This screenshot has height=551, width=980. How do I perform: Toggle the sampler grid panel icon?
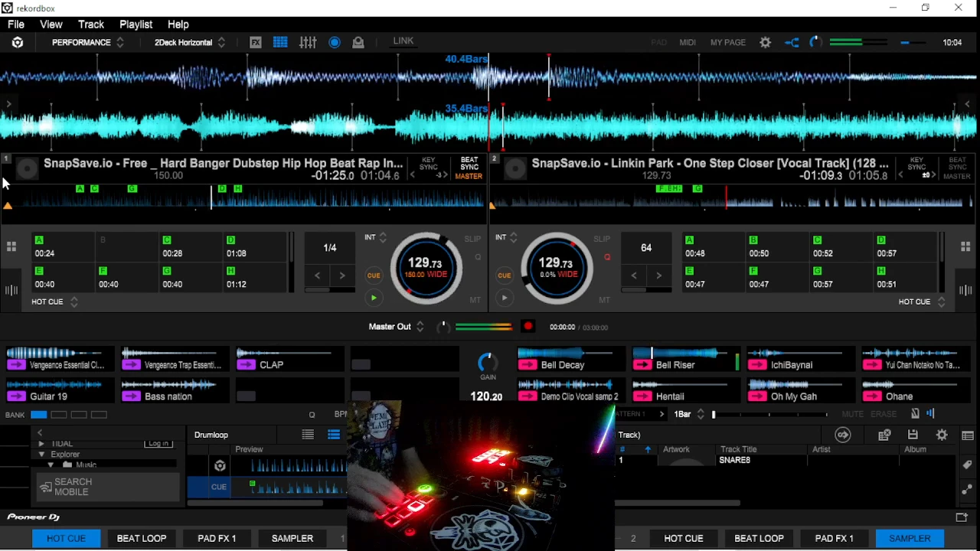click(x=280, y=43)
